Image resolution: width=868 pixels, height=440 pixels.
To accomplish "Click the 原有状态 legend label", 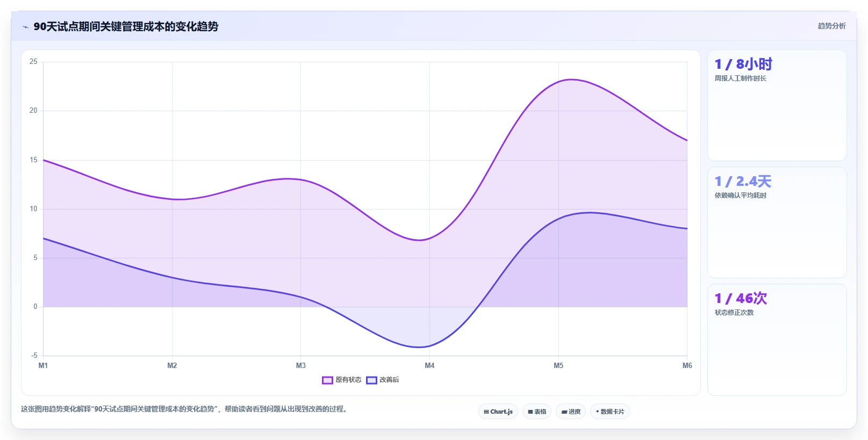I will coord(348,380).
